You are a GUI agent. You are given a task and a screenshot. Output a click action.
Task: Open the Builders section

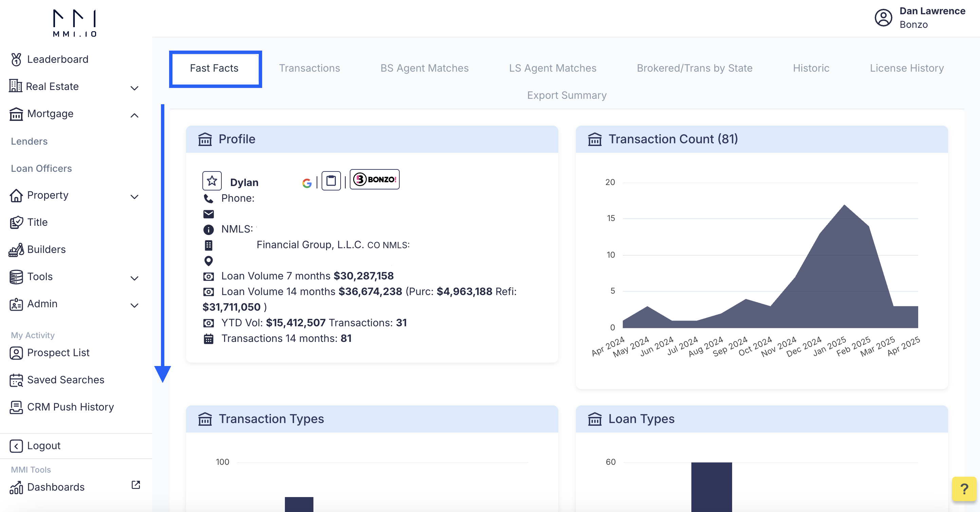(47, 250)
